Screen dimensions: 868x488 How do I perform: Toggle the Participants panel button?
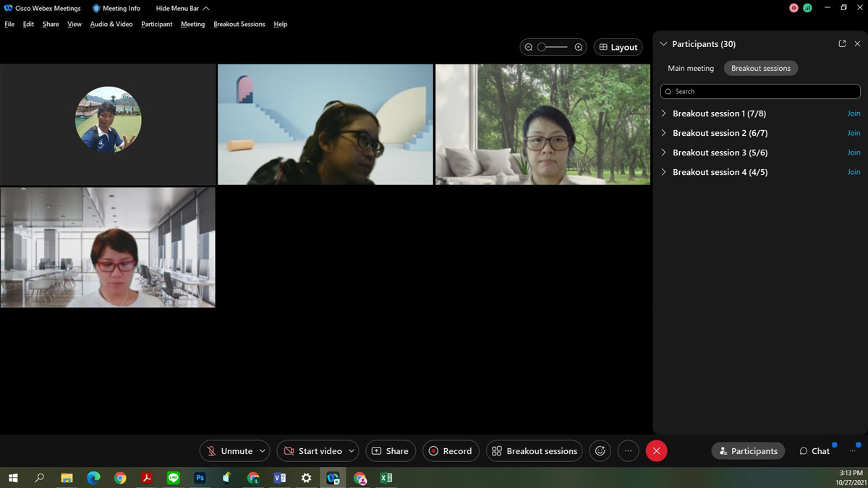point(749,451)
